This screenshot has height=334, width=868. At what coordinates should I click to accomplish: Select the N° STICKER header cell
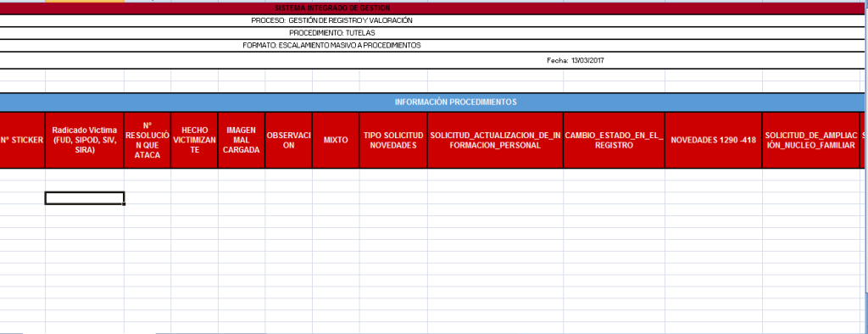(22, 140)
